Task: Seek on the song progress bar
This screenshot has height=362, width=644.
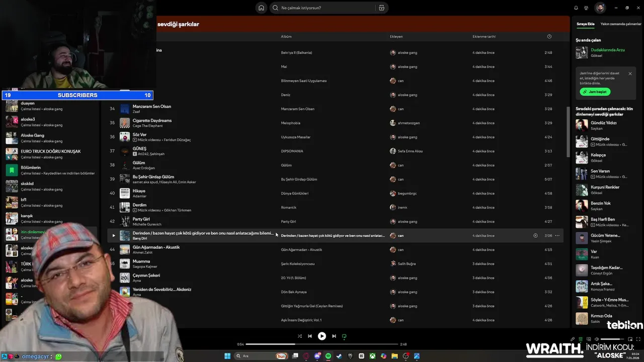Action: click(x=322, y=344)
